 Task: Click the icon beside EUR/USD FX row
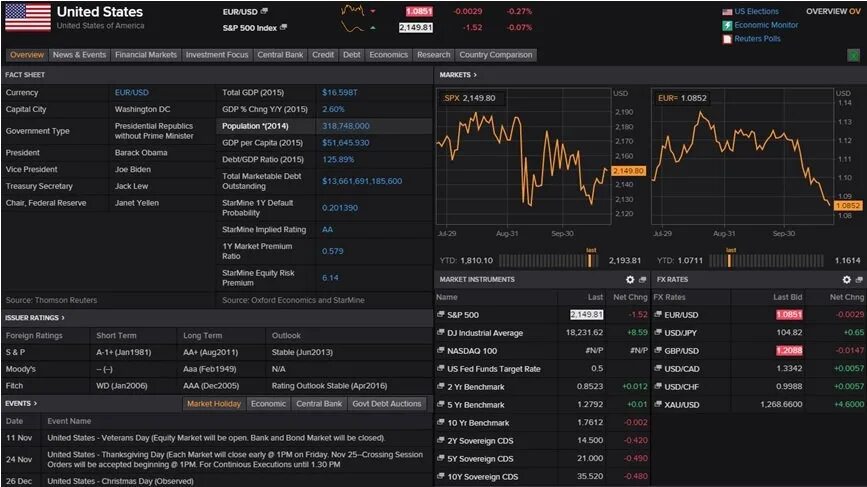coord(658,315)
